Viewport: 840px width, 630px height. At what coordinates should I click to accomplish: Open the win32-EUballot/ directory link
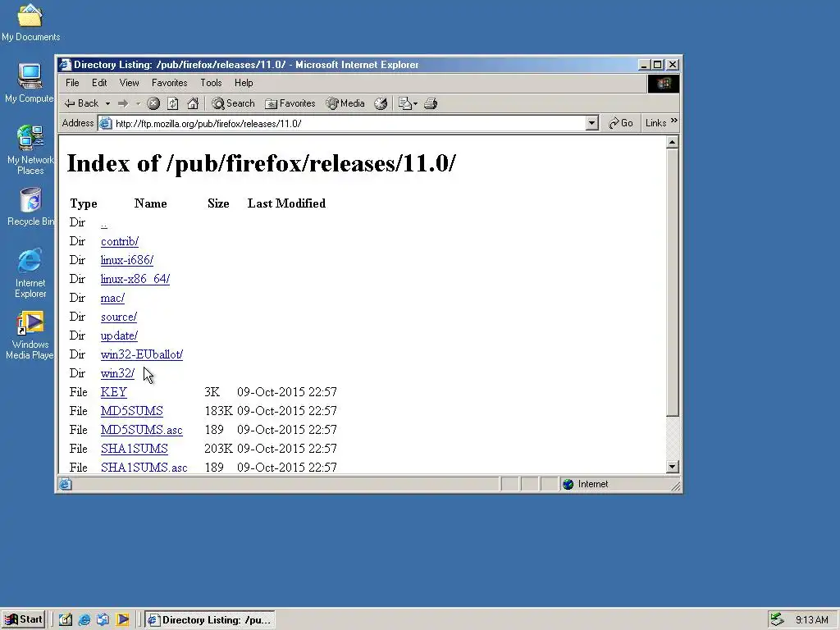pos(141,354)
